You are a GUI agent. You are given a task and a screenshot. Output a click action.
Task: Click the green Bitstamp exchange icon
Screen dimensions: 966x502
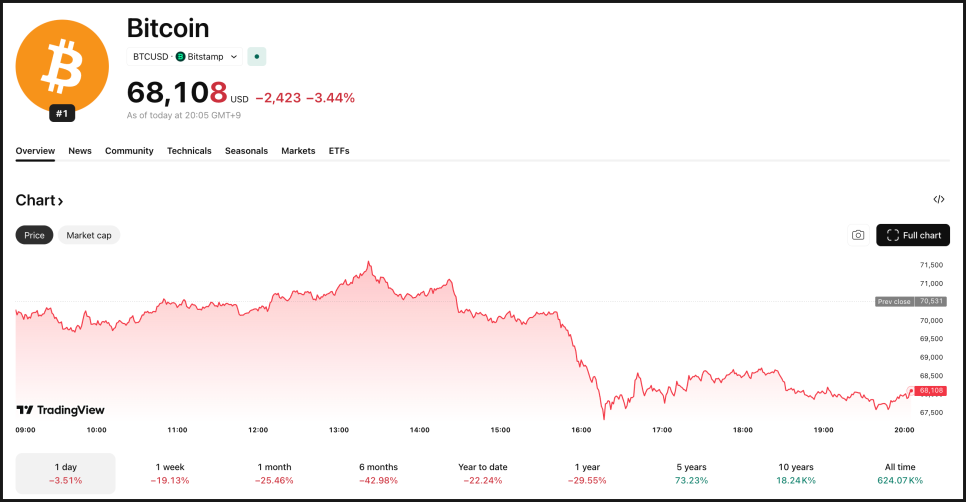pos(181,57)
